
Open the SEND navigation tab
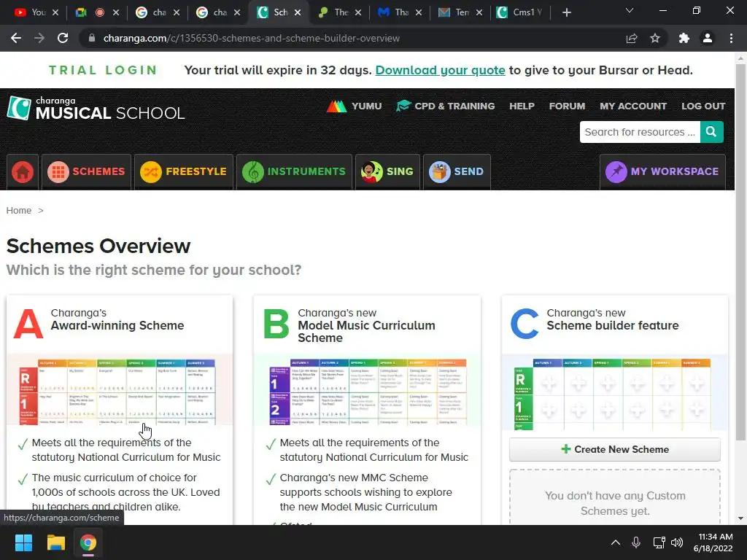[x=457, y=172]
